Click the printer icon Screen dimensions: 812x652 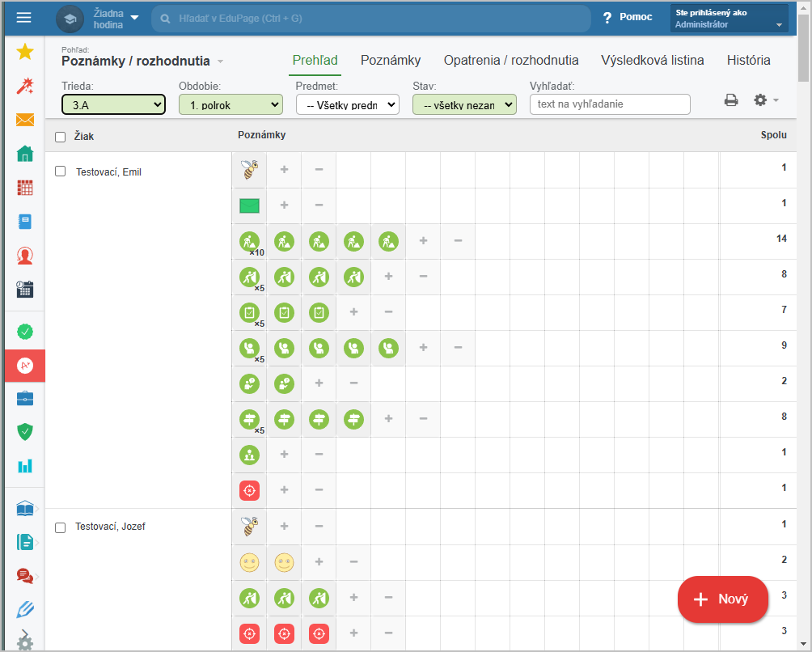[730, 100]
